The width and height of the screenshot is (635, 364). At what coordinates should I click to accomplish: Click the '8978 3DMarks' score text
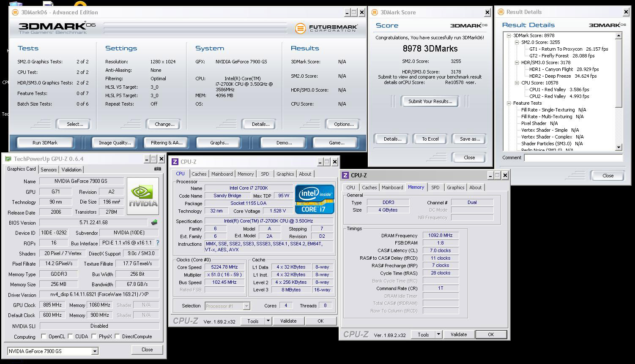pos(430,49)
